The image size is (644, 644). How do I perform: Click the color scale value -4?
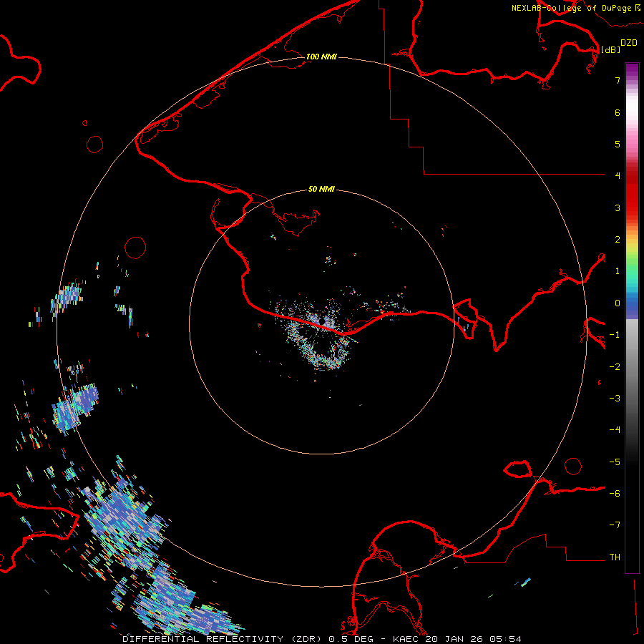click(615, 430)
